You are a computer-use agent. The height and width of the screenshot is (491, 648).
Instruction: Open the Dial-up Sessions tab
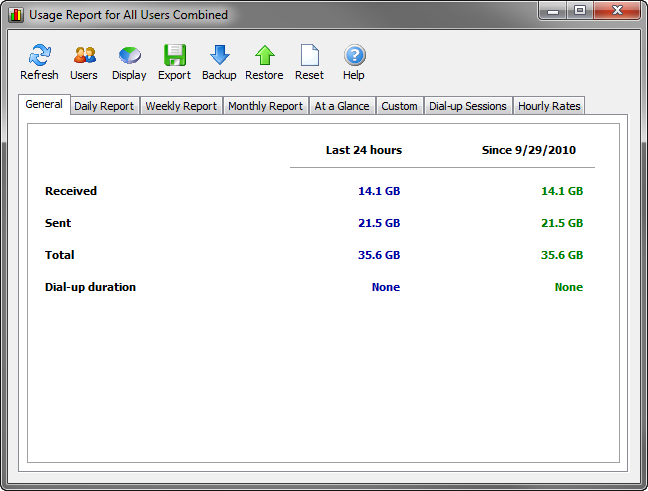point(468,106)
